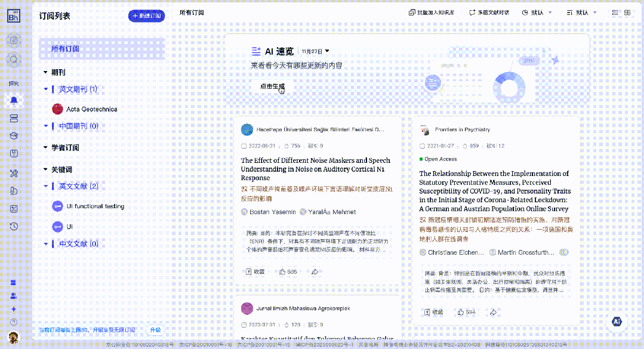Collapse the 期刊 section
Viewport: 644px width, 349px height.
(46, 72)
